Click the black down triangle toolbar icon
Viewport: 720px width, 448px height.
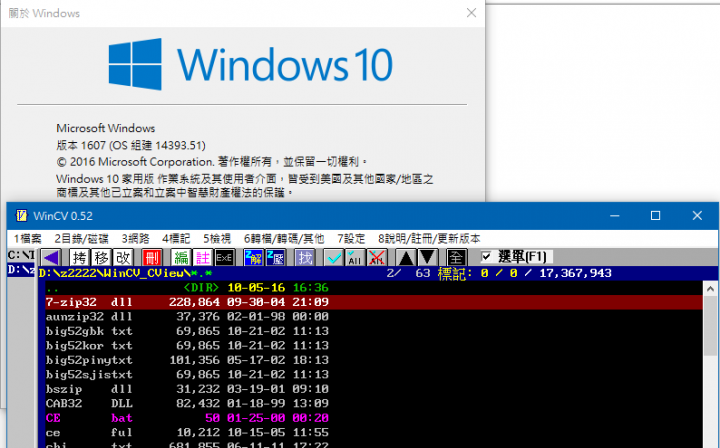coord(428,258)
